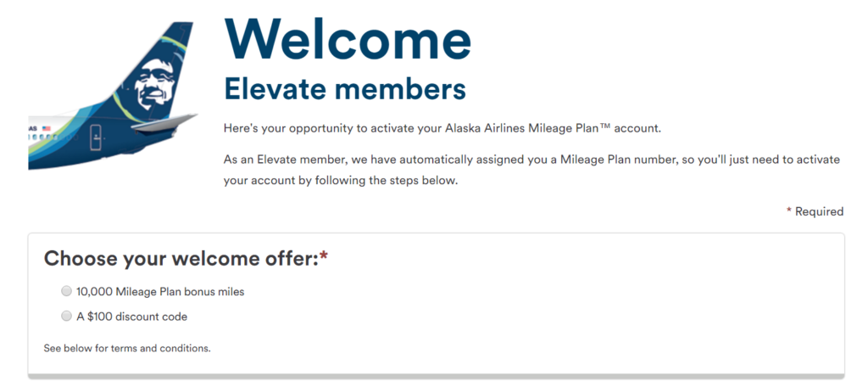This screenshot has height=387, width=868.
Task: Click the red asterisk next to Required
Action: point(789,211)
